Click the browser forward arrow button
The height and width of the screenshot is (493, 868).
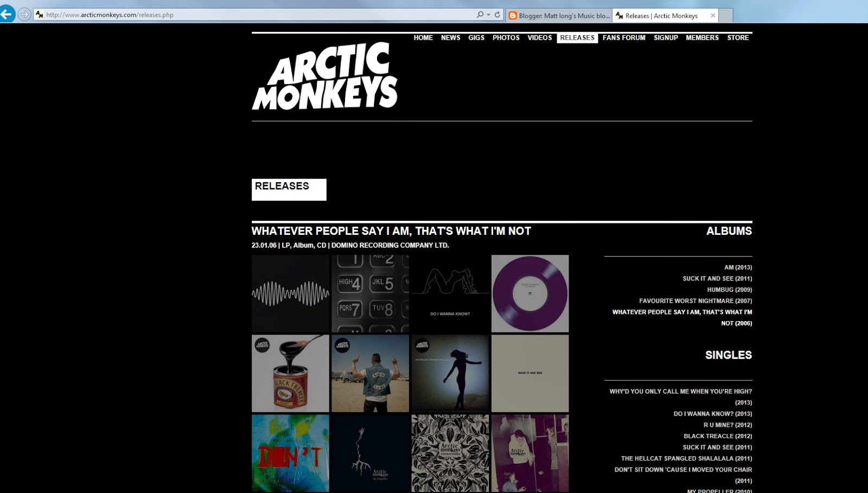(24, 15)
